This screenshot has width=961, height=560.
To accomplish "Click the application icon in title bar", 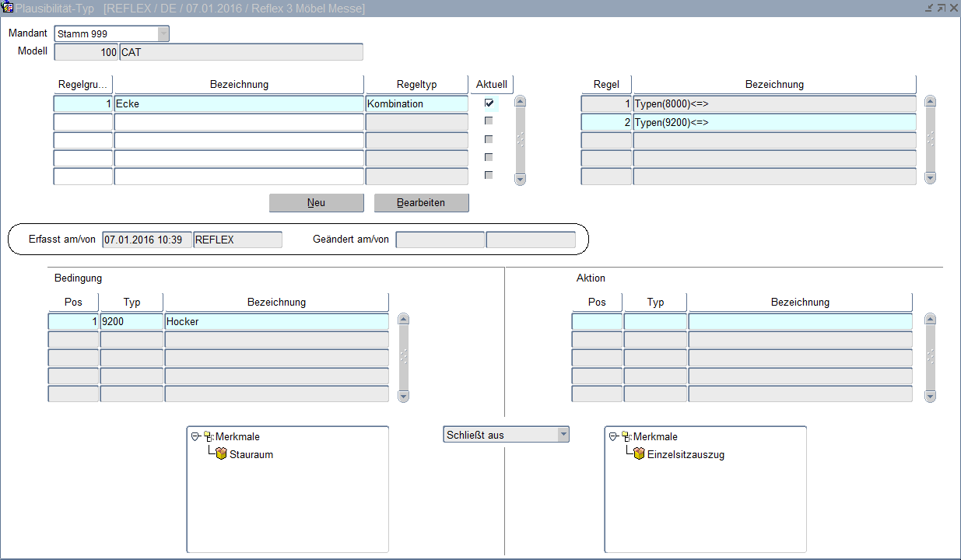I will click(8, 8).
